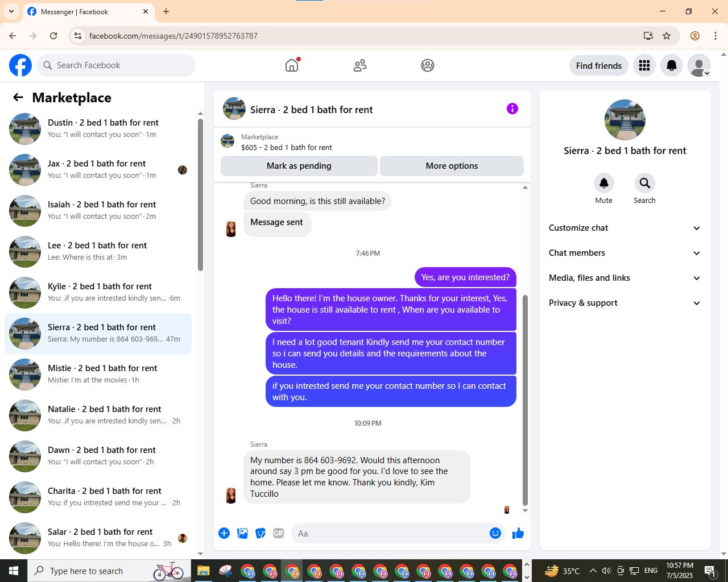Open Lee's 'Where is this at' conversation
Screen dimensions: 728x582
coord(98,252)
